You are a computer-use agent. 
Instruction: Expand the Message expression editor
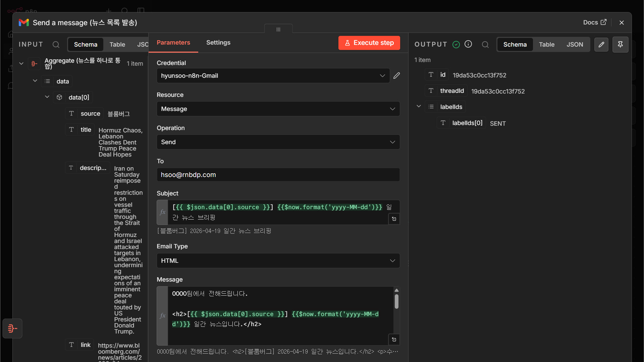(x=394, y=340)
